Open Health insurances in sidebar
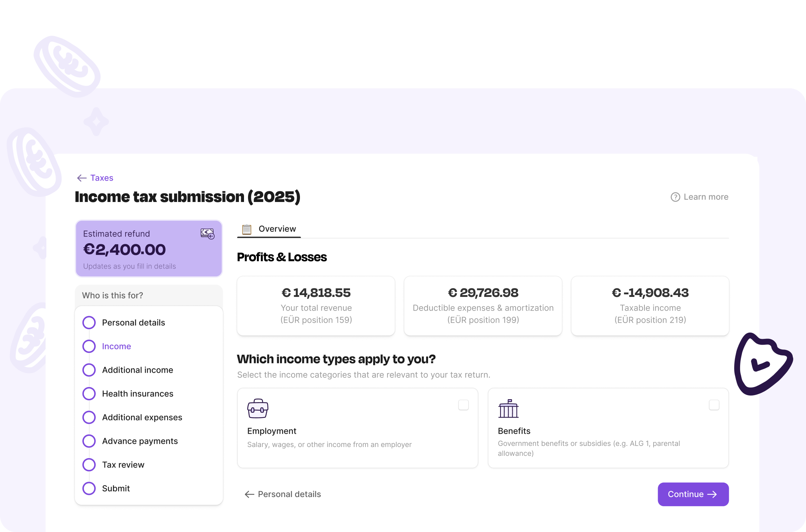Image resolution: width=806 pixels, height=532 pixels. point(138,394)
